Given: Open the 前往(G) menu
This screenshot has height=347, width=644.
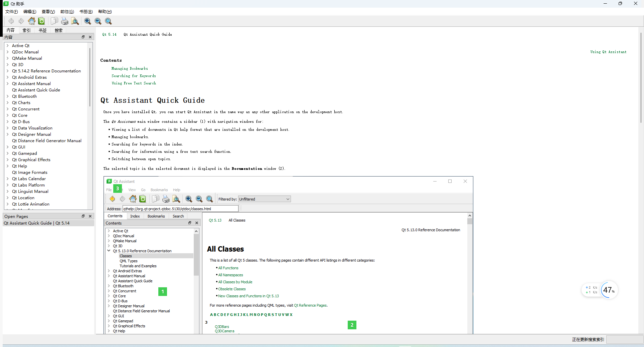Looking at the screenshot, I should (67, 12).
